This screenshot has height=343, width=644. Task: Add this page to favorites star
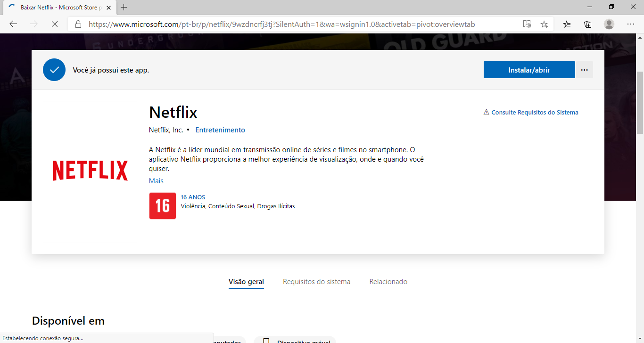pos(544,24)
